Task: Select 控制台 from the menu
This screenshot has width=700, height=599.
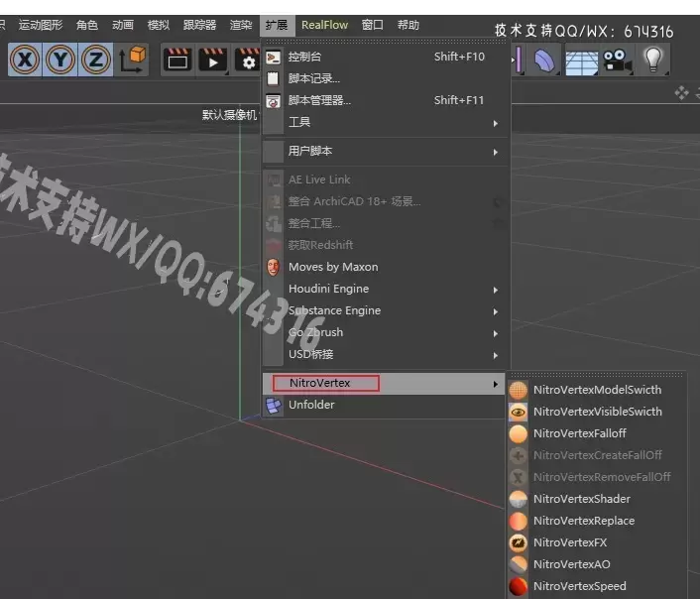Action: [386, 57]
